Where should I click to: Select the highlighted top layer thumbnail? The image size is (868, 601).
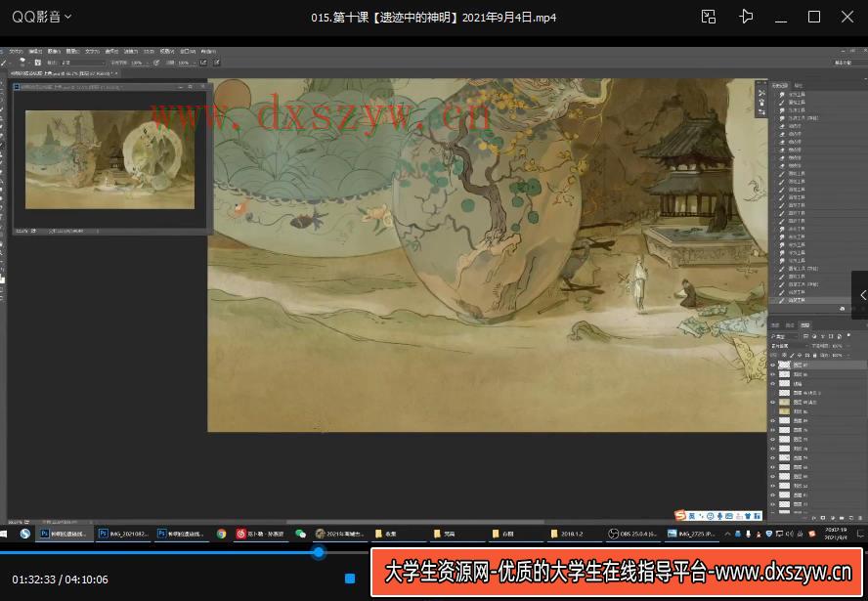click(784, 365)
